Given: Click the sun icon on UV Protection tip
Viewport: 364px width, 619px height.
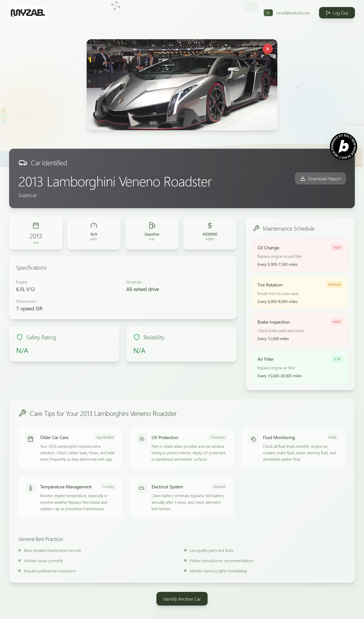Looking at the screenshot, I should (x=142, y=439).
